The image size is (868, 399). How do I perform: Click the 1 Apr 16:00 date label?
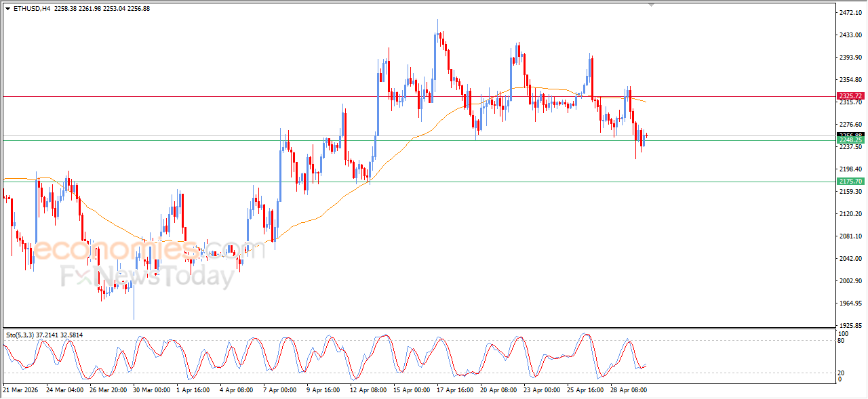point(193,390)
